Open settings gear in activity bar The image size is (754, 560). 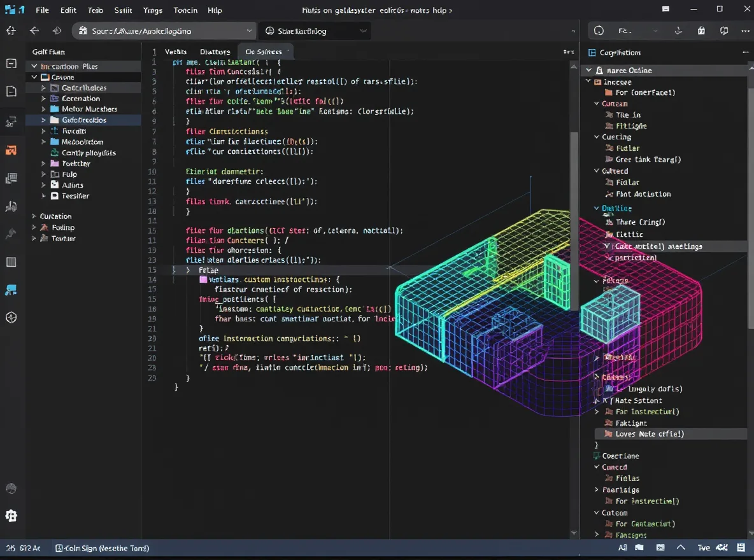tap(11, 516)
